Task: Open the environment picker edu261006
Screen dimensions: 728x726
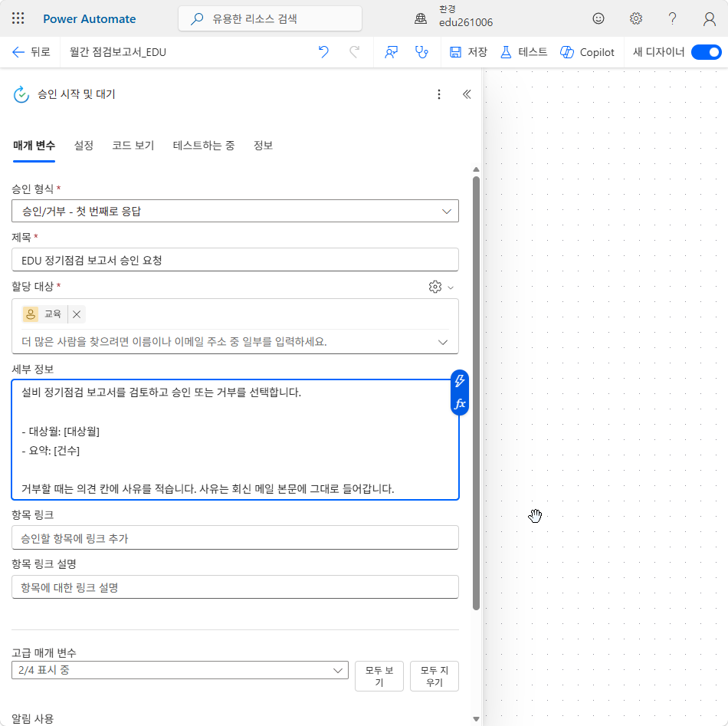Action: click(454, 17)
